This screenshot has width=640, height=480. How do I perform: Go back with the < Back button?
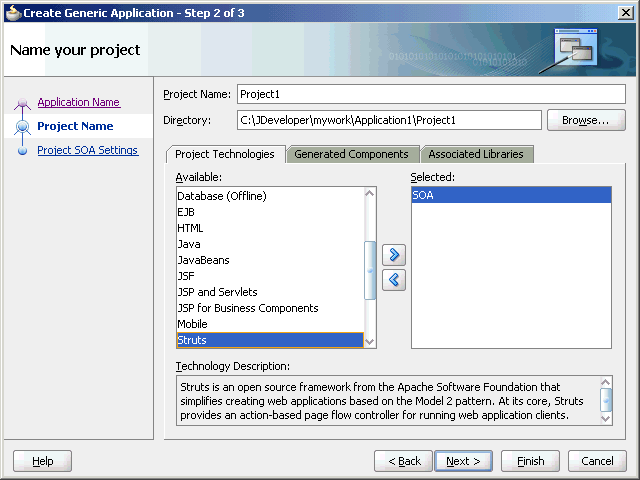pos(404,461)
